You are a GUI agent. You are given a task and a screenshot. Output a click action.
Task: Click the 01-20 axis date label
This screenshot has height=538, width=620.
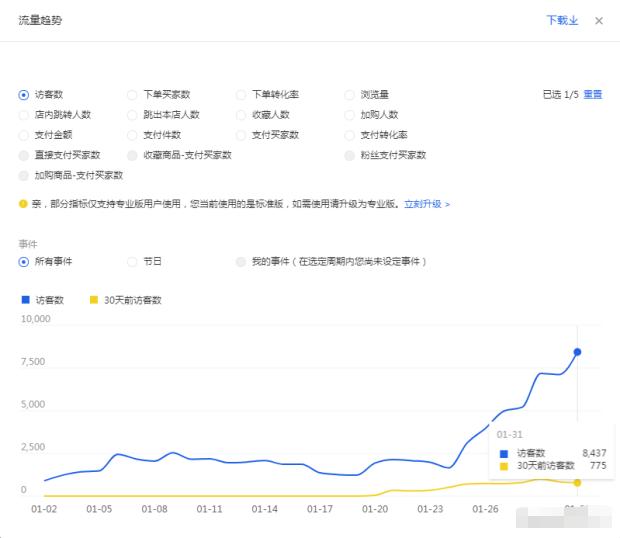[375, 509]
